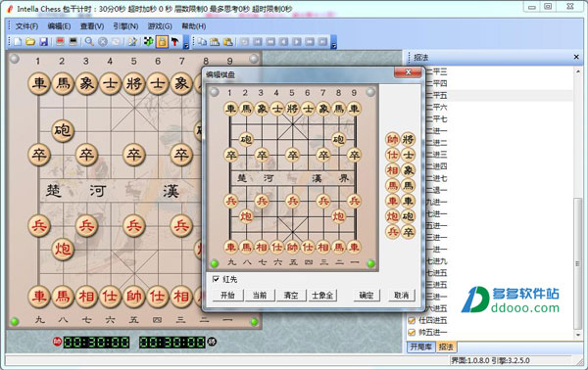Click the Save floppy disk icon
Viewport: 588px width, 370px height.
(43, 41)
